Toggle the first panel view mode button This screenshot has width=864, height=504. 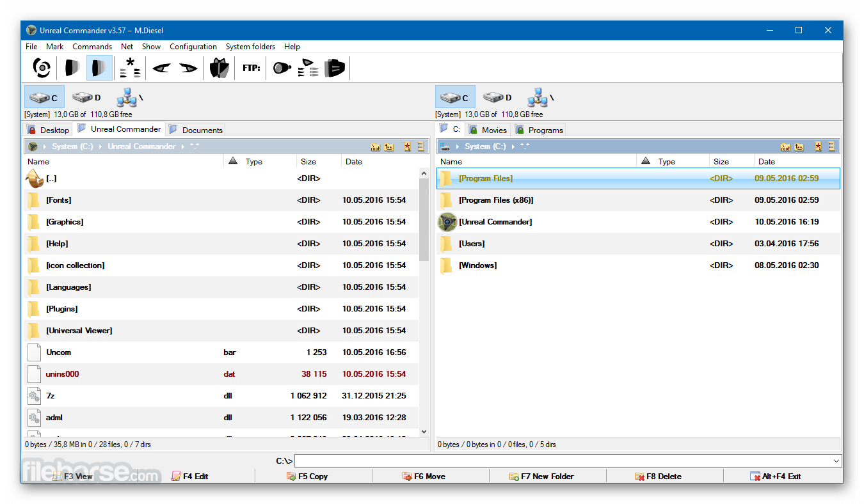coord(72,67)
